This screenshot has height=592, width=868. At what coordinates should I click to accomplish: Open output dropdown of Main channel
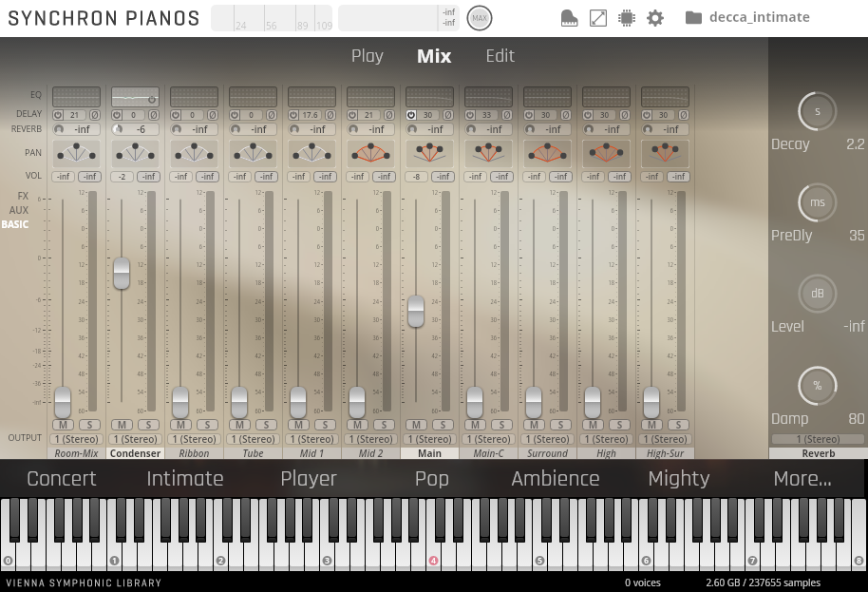coord(429,439)
